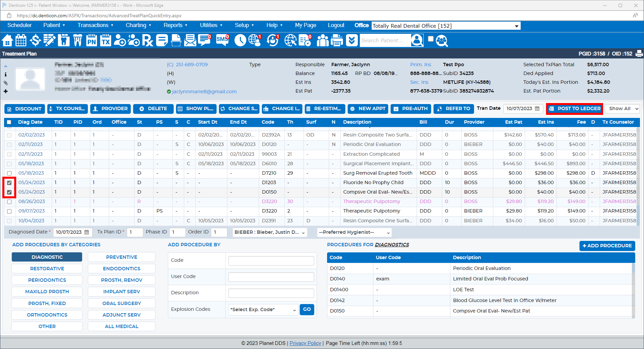Click the Post to Ledger button
Image resolution: width=644 pixels, height=349 pixels.
point(575,109)
